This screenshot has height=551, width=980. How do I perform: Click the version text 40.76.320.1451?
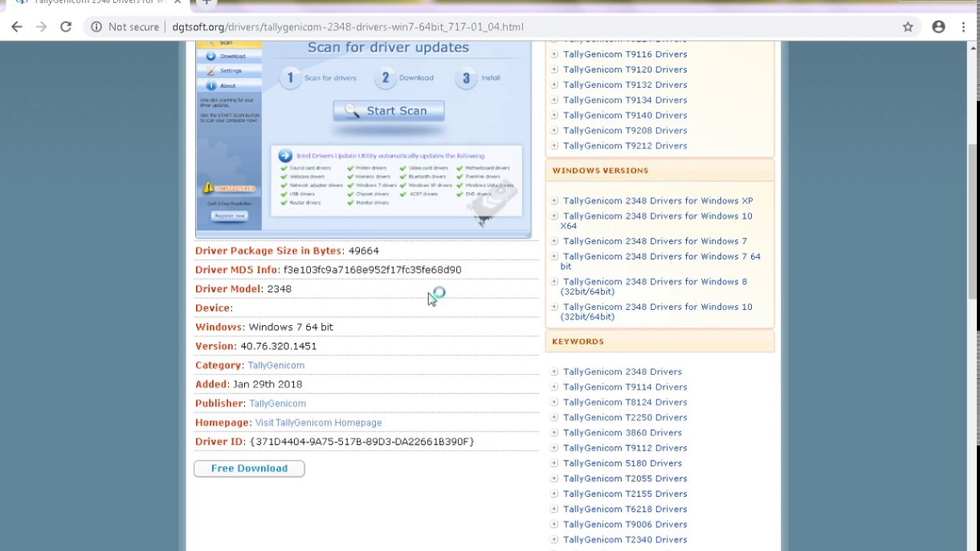279,347
